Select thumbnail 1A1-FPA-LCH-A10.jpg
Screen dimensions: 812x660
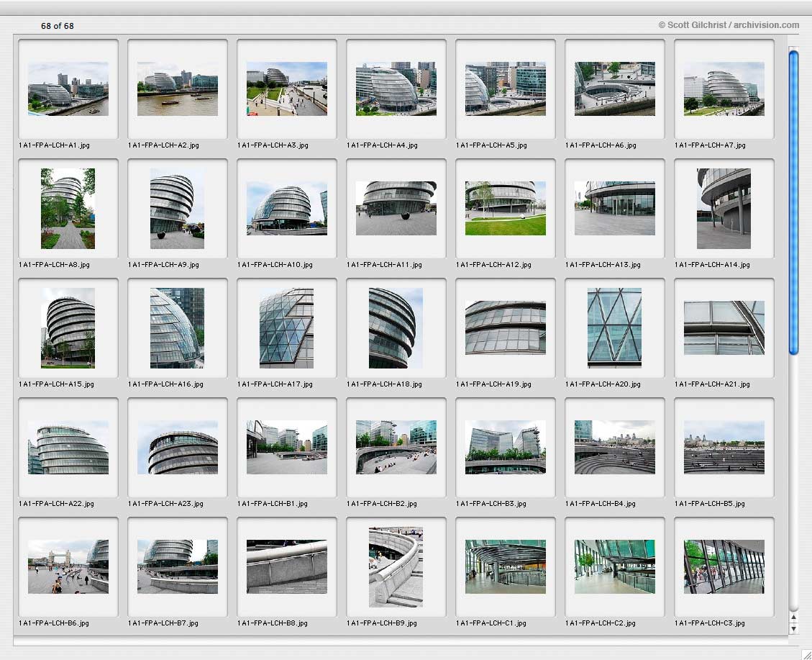point(287,208)
